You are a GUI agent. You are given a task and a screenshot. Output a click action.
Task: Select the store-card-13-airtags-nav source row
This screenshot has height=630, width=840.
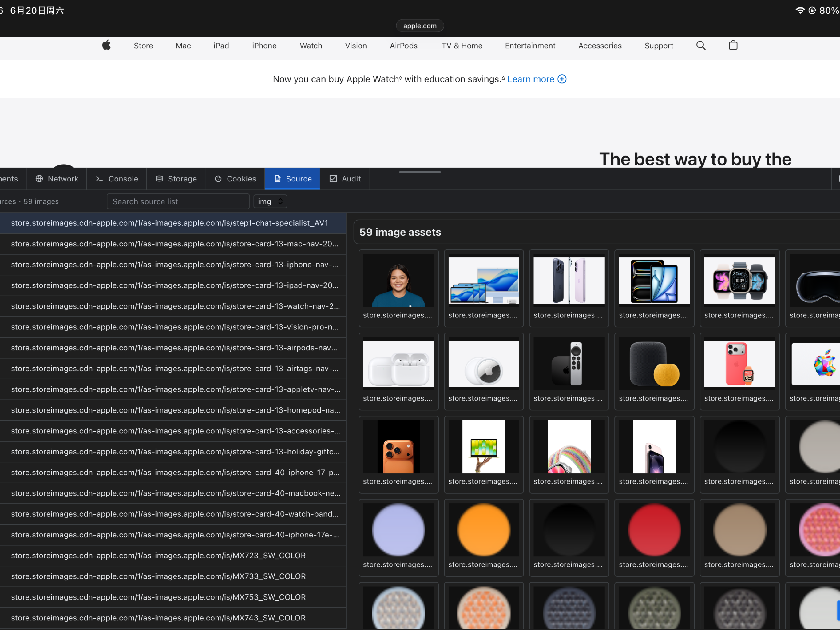[173, 369]
